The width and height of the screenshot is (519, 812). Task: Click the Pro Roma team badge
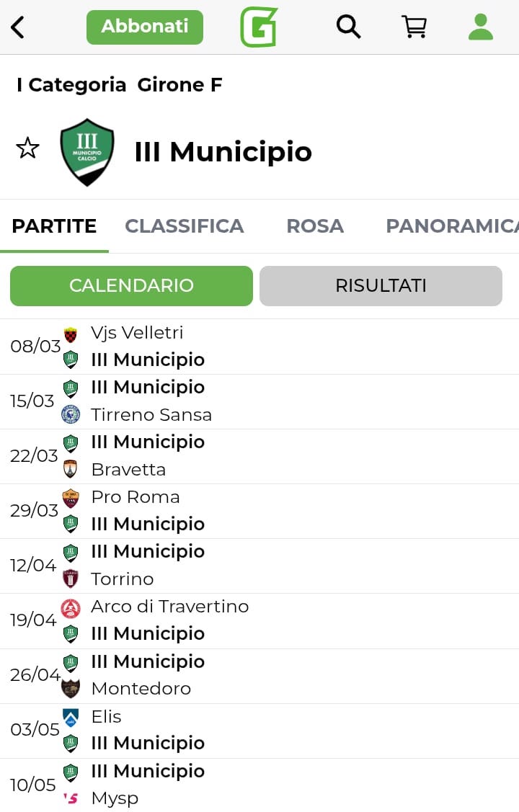pos(71,499)
